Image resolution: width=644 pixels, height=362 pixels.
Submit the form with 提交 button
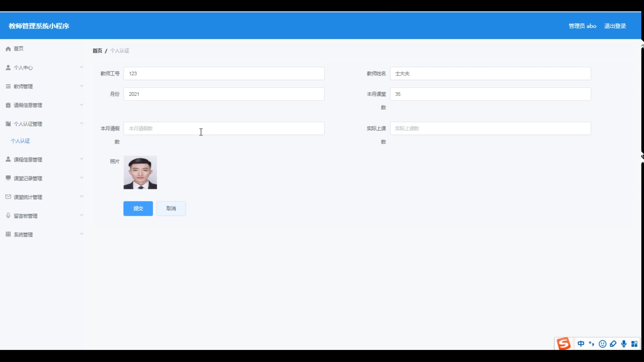coord(138,208)
